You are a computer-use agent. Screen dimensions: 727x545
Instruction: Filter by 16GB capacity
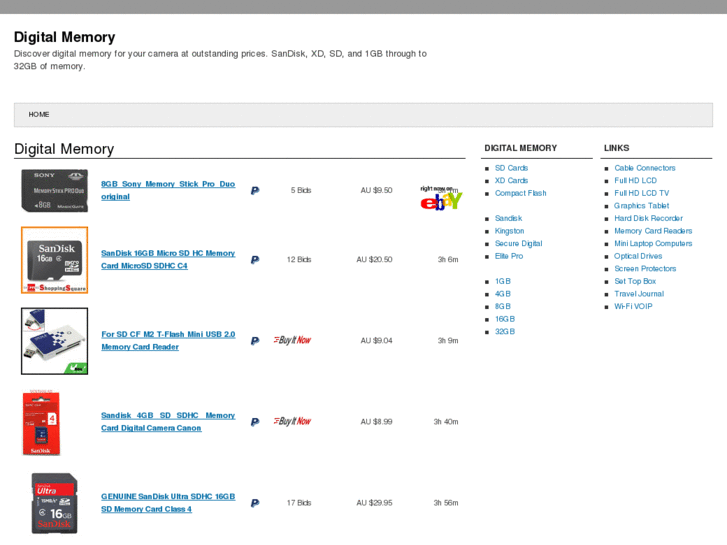click(505, 319)
